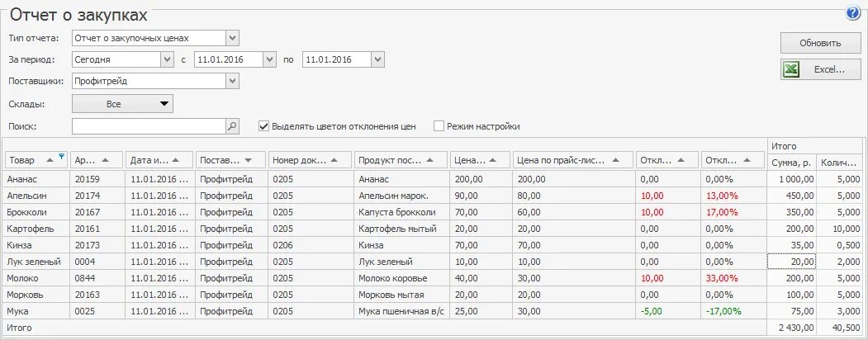Click total quantity 40,500

click(847, 328)
